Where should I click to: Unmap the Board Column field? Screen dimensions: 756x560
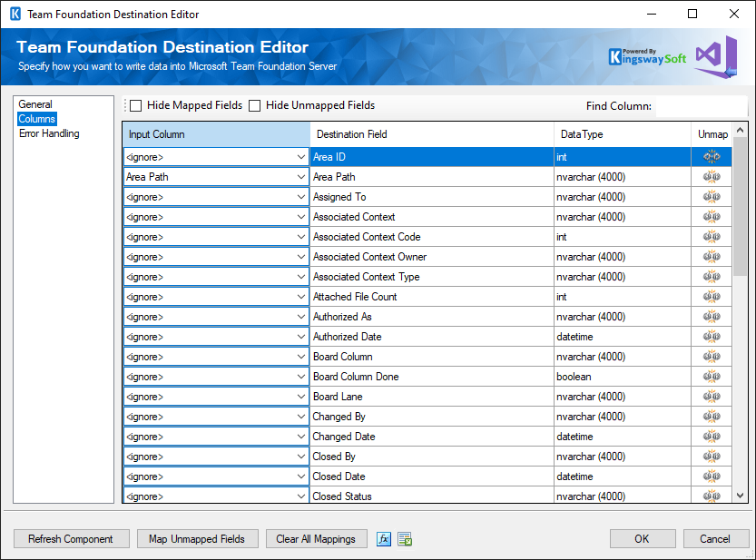click(712, 357)
